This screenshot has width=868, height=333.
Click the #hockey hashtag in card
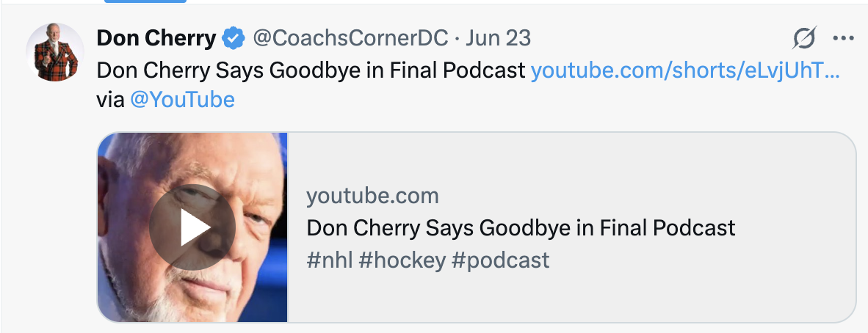[402, 260]
